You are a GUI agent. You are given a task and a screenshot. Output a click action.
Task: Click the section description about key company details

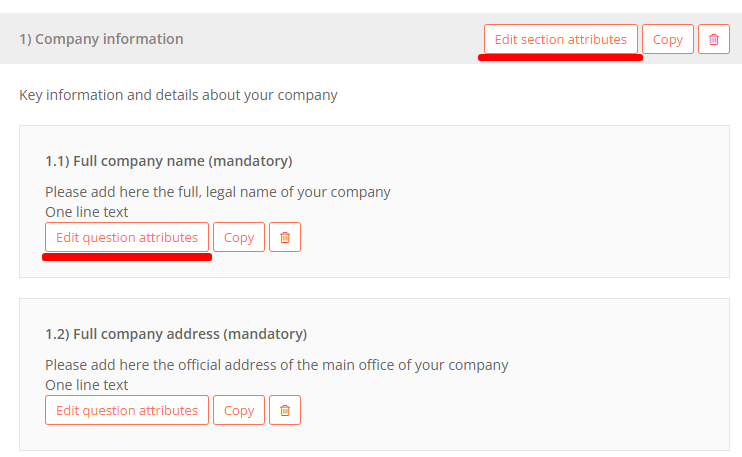[178, 95]
